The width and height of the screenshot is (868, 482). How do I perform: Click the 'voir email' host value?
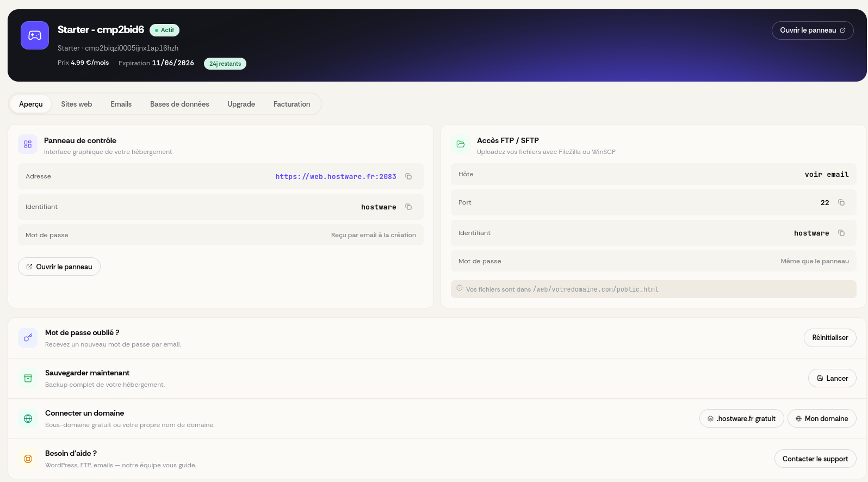coord(827,175)
